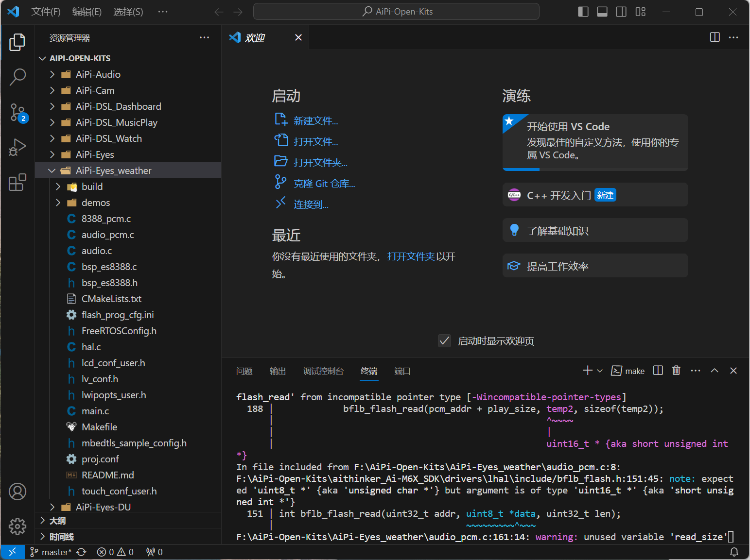750x560 pixels.
Task: Switch to the Debug Console tab
Action: click(x=324, y=371)
